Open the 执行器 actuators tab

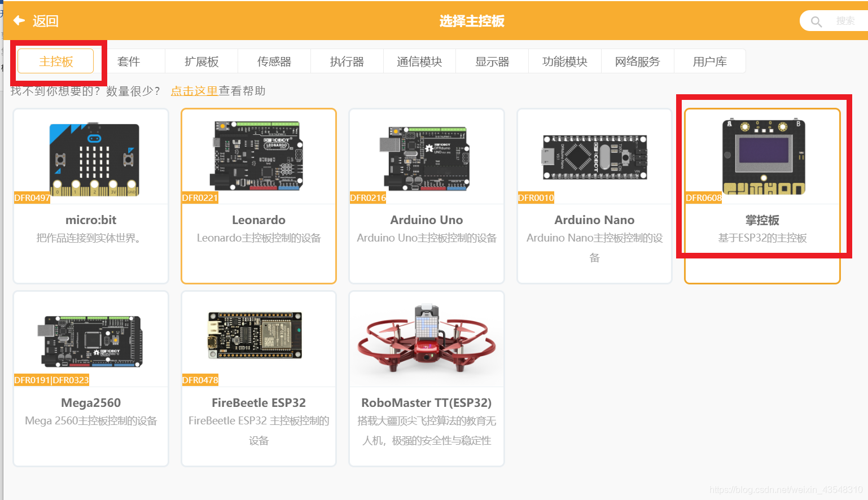coord(347,61)
